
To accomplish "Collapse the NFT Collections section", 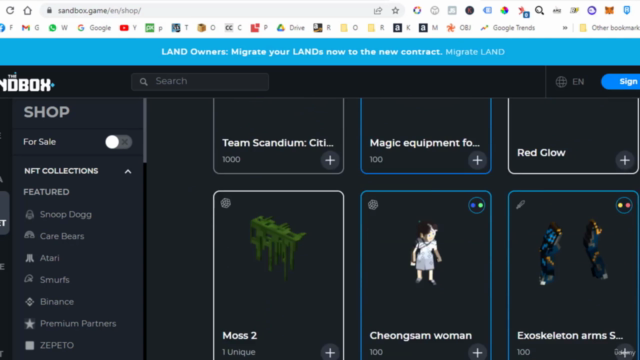I will click(x=128, y=171).
